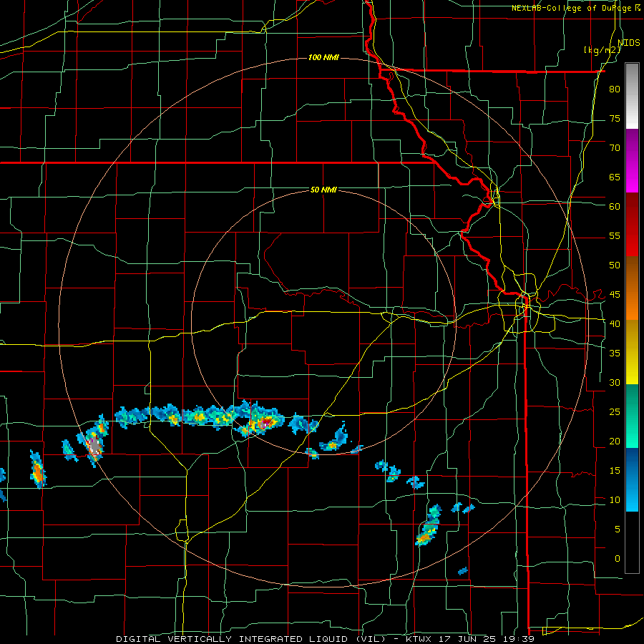Select the blue segment of color scale
This screenshot has height=644, width=644.
(632, 479)
